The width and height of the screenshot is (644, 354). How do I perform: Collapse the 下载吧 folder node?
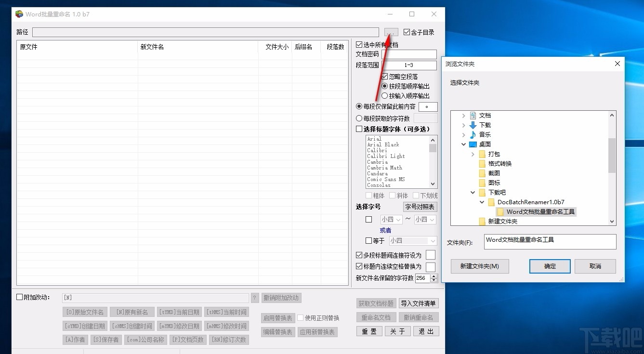click(x=473, y=192)
